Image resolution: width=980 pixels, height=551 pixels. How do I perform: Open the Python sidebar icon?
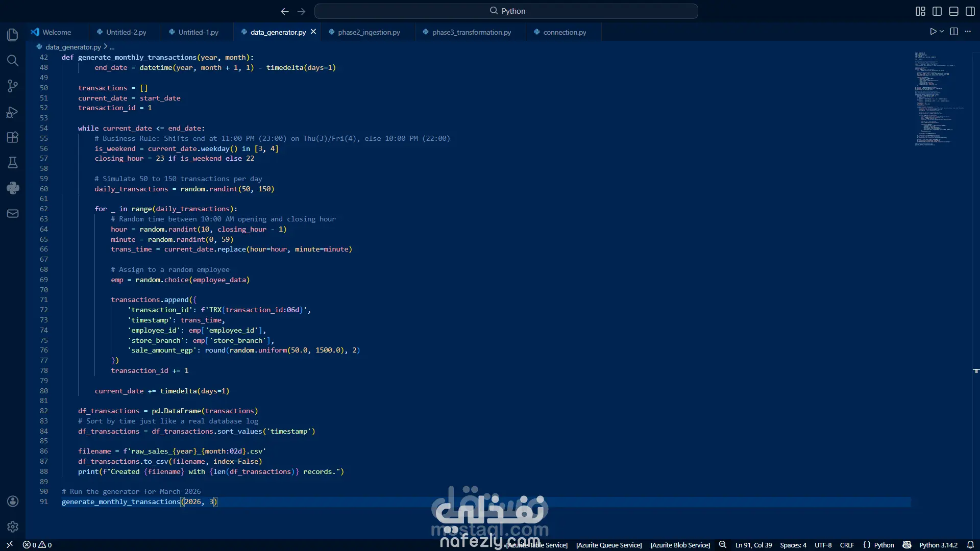13,188
